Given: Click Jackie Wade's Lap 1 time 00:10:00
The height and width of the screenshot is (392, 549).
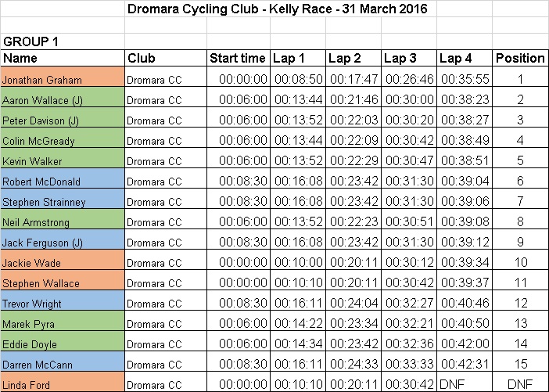Looking at the screenshot, I should [x=298, y=260].
